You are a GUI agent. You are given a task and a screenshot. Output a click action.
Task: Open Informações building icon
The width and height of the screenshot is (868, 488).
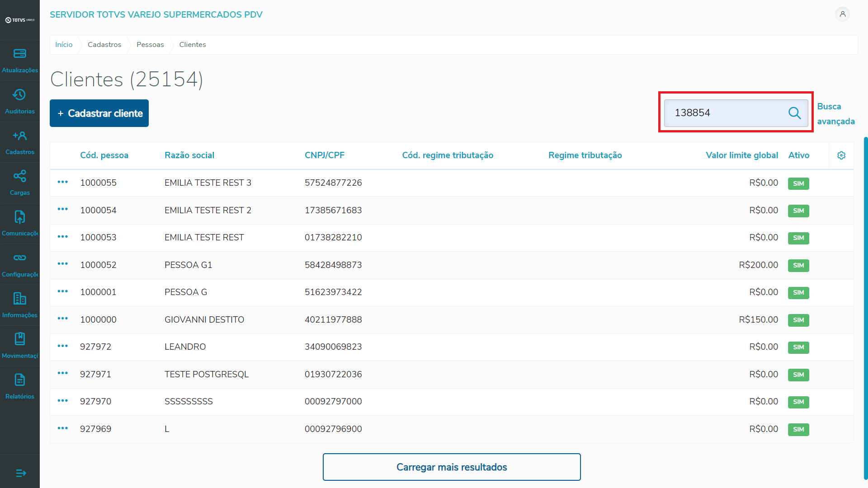(19, 299)
